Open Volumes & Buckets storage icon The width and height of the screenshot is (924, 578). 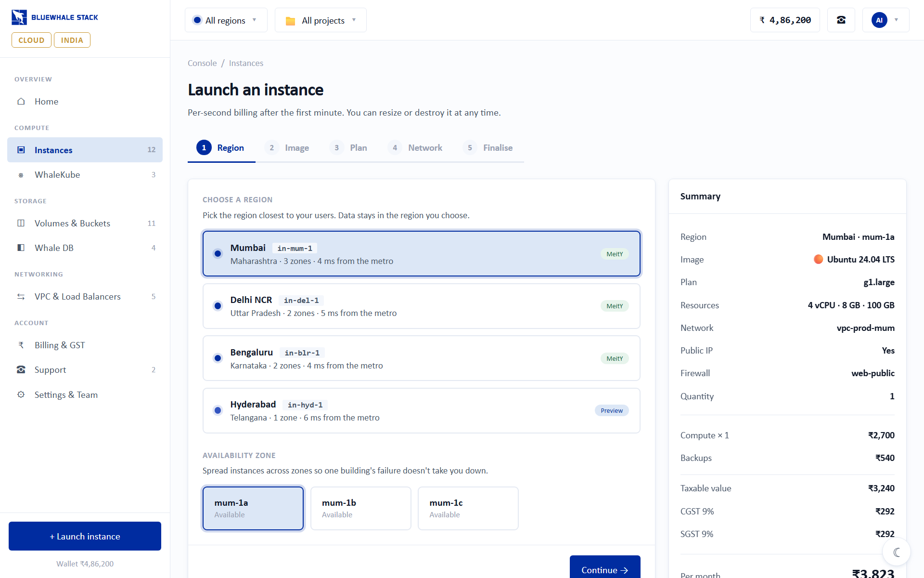(21, 223)
